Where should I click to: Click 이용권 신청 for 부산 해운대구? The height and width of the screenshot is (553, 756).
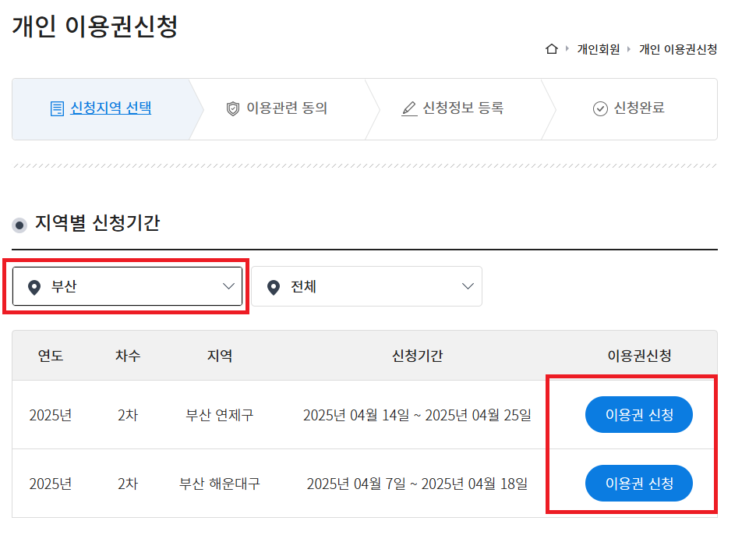tap(638, 483)
